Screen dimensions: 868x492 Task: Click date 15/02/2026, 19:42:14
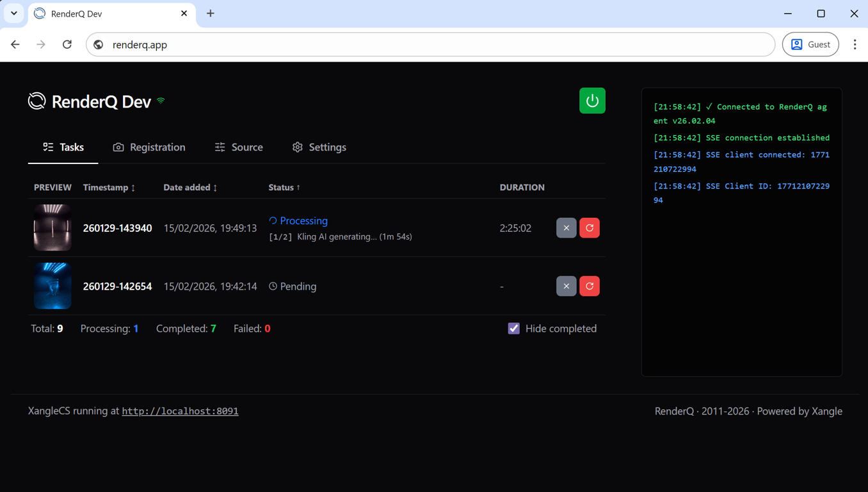tap(210, 286)
